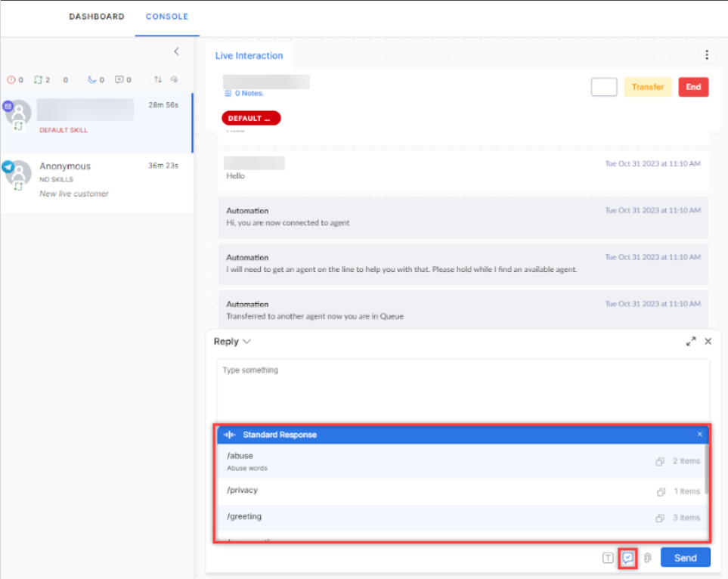Open the 0 Notes link
This screenshot has width=728, height=579.
(247, 93)
